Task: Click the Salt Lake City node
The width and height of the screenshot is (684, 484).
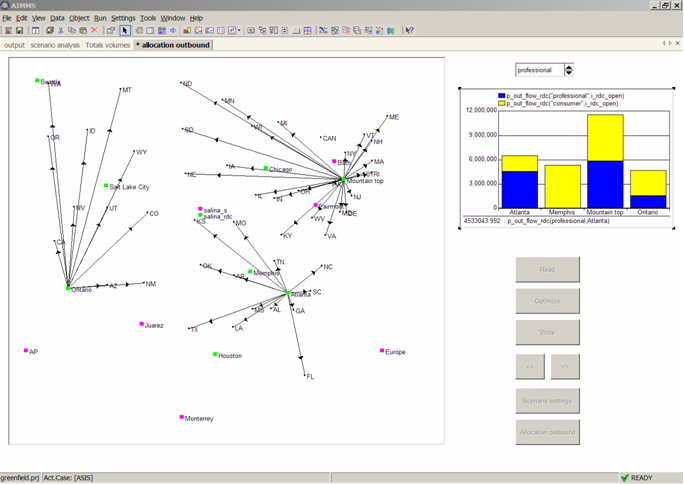Action: 106,186
